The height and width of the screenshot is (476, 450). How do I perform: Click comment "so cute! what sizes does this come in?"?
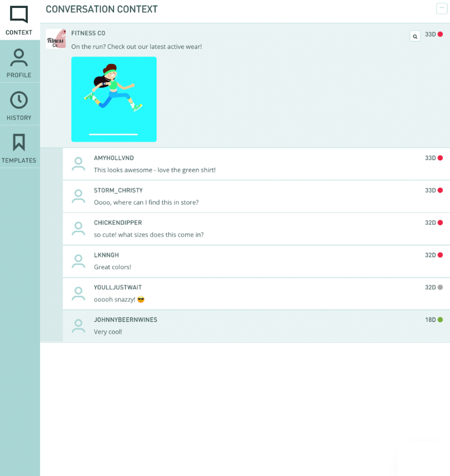point(149,235)
